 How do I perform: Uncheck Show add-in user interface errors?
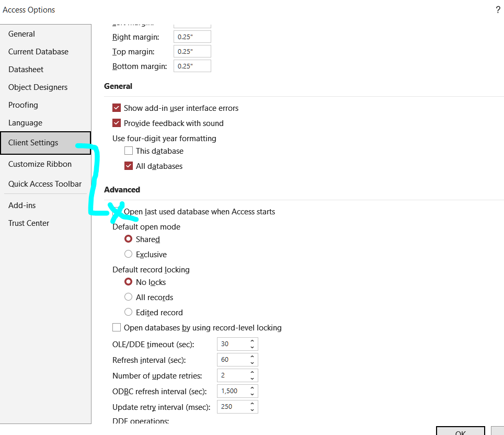(117, 108)
